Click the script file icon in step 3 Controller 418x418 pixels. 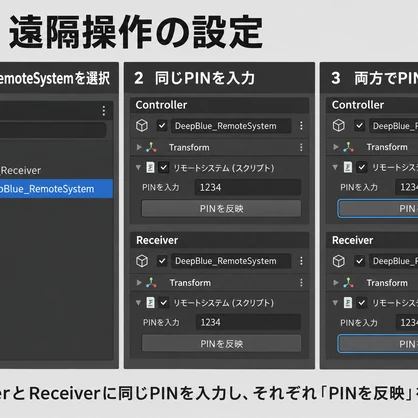click(x=348, y=167)
